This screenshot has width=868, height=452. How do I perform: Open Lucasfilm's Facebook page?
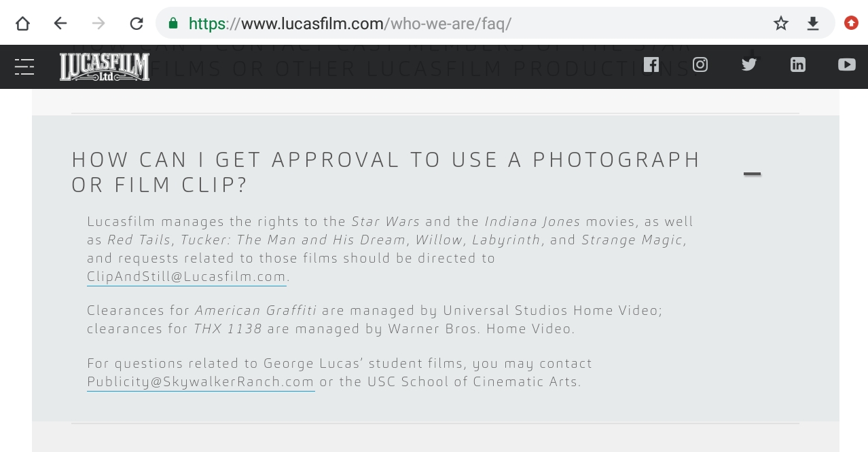point(651,64)
